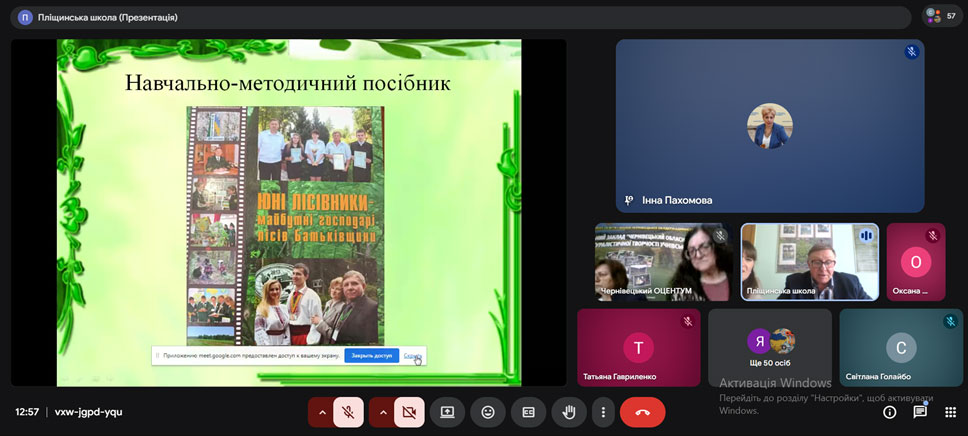Open the activities grid icon
The height and width of the screenshot is (436, 968).
(x=950, y=412)
